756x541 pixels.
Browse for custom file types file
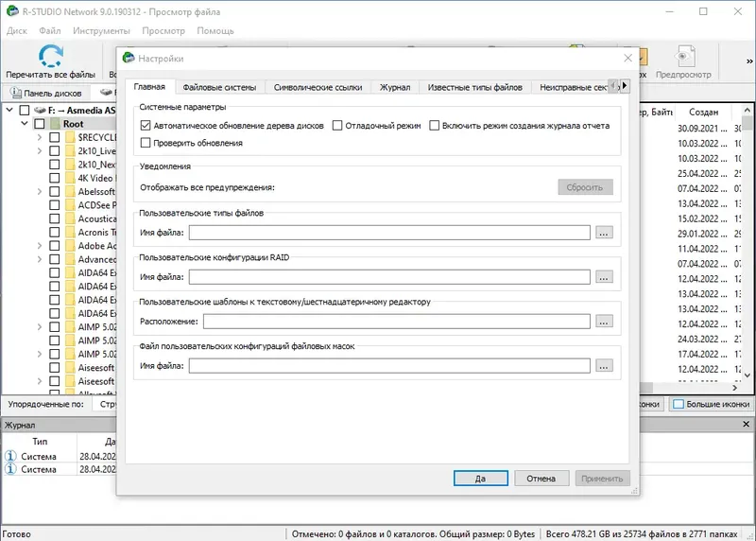tap(604, 233)
